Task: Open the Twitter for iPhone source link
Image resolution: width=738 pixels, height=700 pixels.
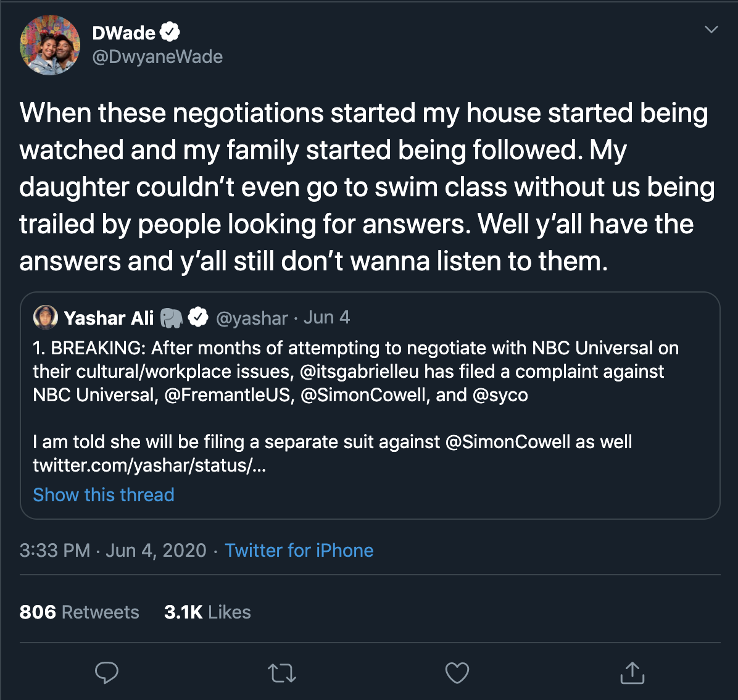Action: click(x=299, y=551)
